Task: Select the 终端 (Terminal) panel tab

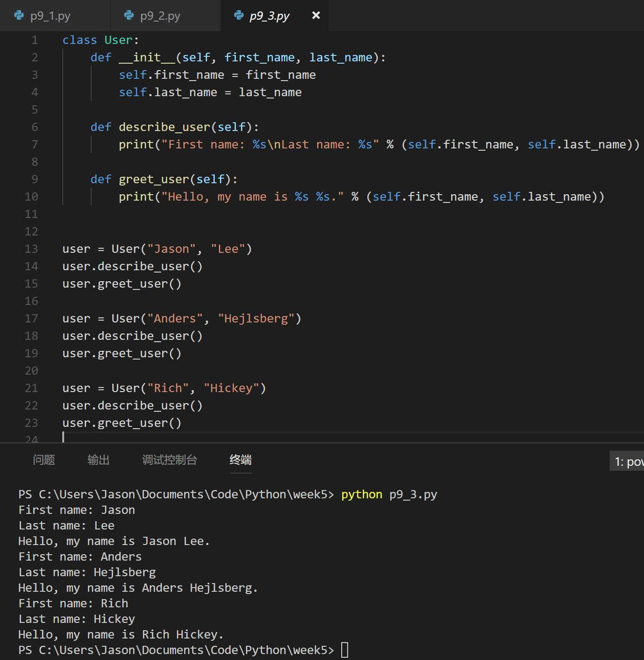Action: tap(240, 460)
